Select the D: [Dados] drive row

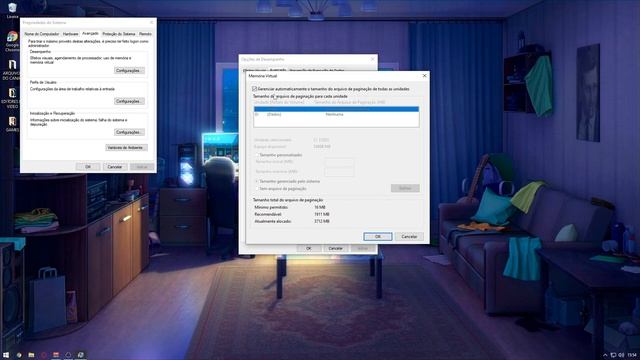(x=336, y=115)
